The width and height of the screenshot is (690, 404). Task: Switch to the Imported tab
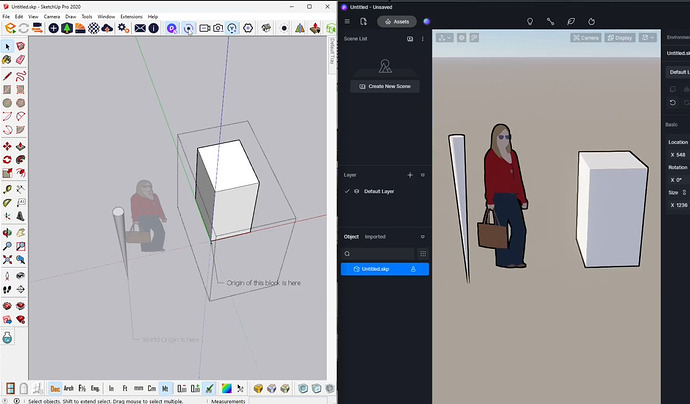375,237
